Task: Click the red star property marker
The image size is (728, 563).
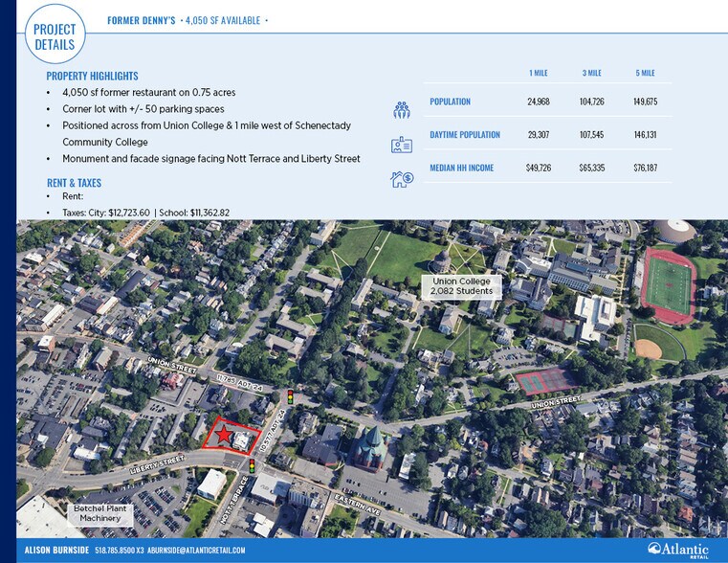Action: (x=224, y=435)
